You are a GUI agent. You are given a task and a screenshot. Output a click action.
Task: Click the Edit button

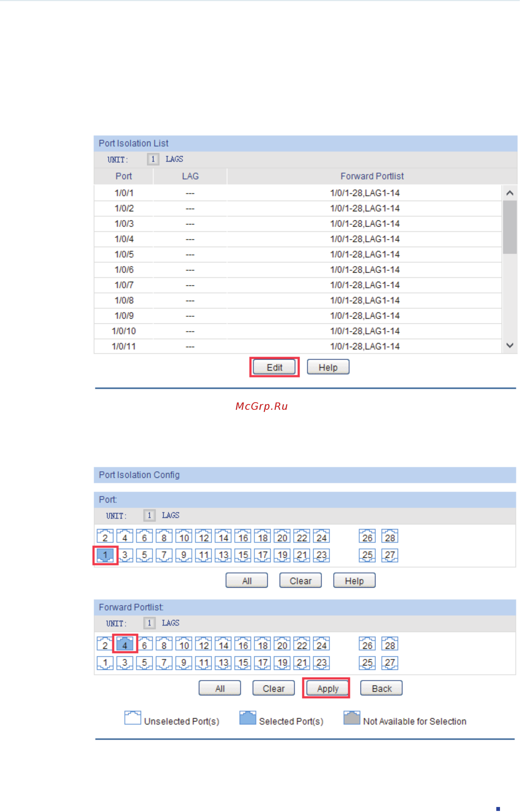point(274,367)
